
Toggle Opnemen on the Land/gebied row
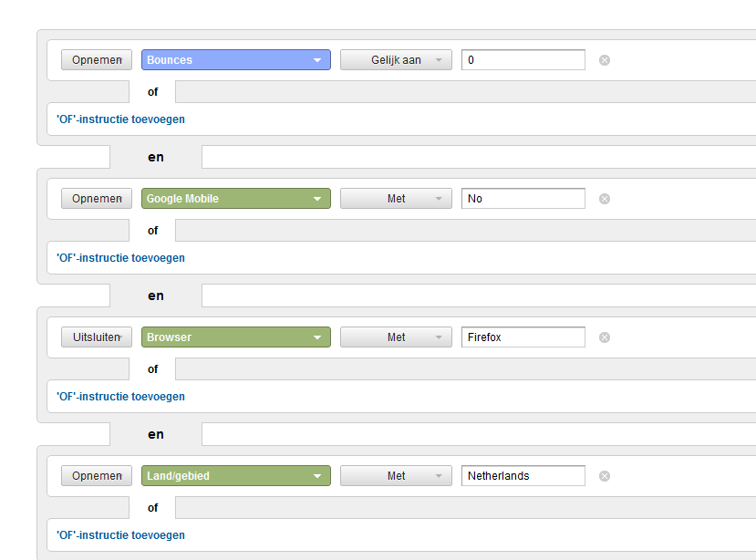click(x=97, y=476)
